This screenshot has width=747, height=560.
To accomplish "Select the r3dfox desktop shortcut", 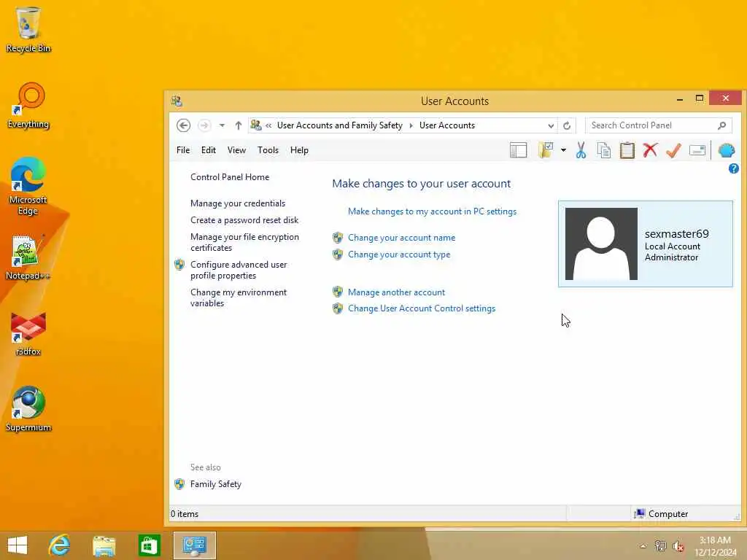I will pos(28,333).
